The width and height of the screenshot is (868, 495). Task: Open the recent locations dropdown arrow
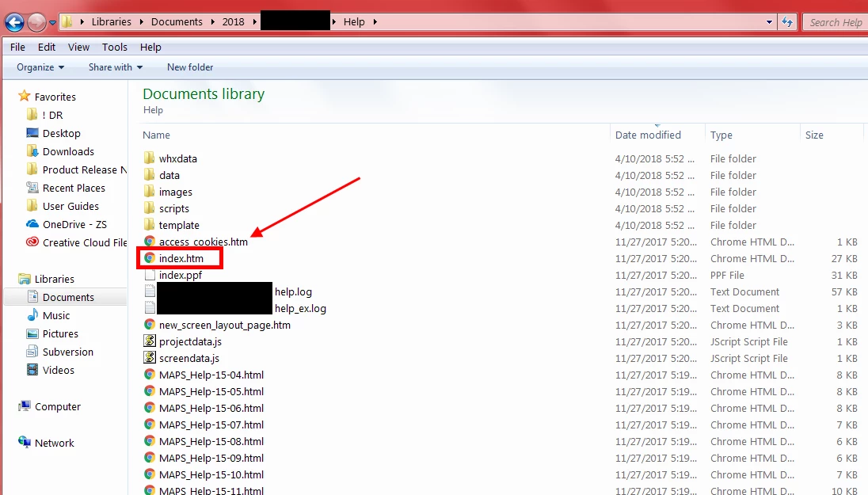click(52, 23)
